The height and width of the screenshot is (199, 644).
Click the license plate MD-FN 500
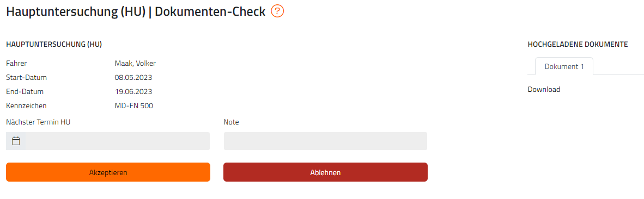(x=134, y=105)
